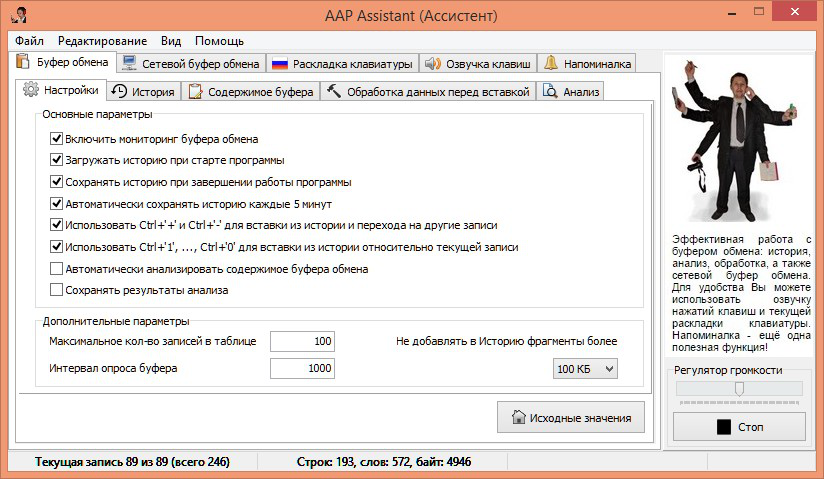The image size is (824, 479).
Task: Open the Напоминалка tab
Action: pos(587,63)
